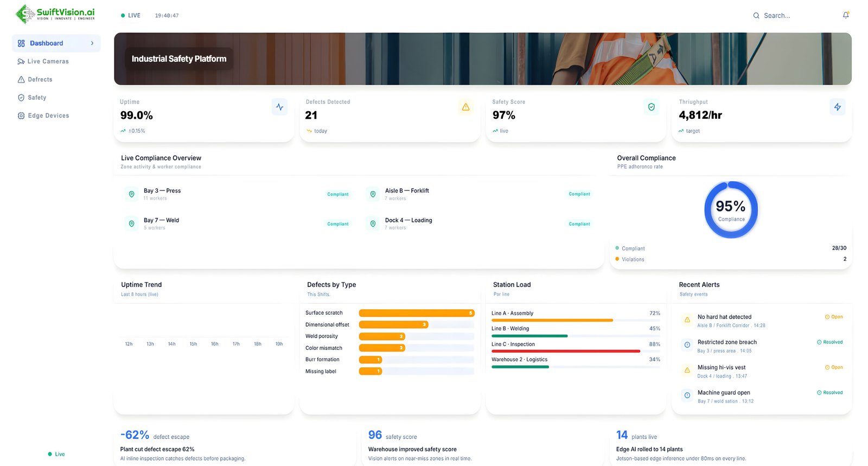Click the defects today trend arrow
The width and height of the screenshot is (868, 466).
coord(309,131)
